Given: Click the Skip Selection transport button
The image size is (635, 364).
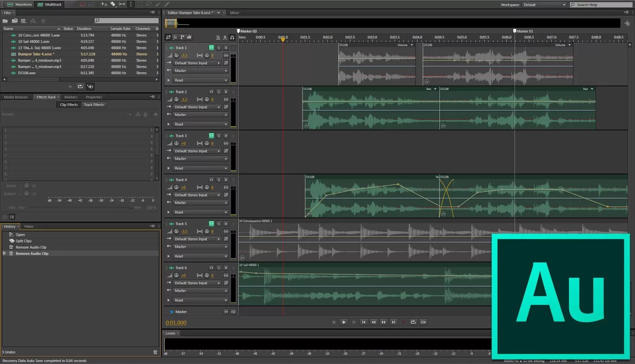Looking at the screenshot, I should [423, 322].
